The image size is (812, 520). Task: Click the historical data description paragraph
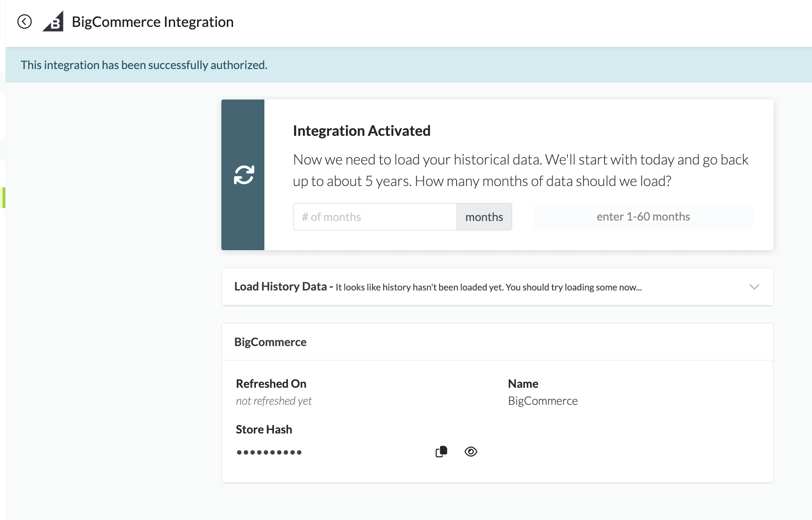click(521, 170)
